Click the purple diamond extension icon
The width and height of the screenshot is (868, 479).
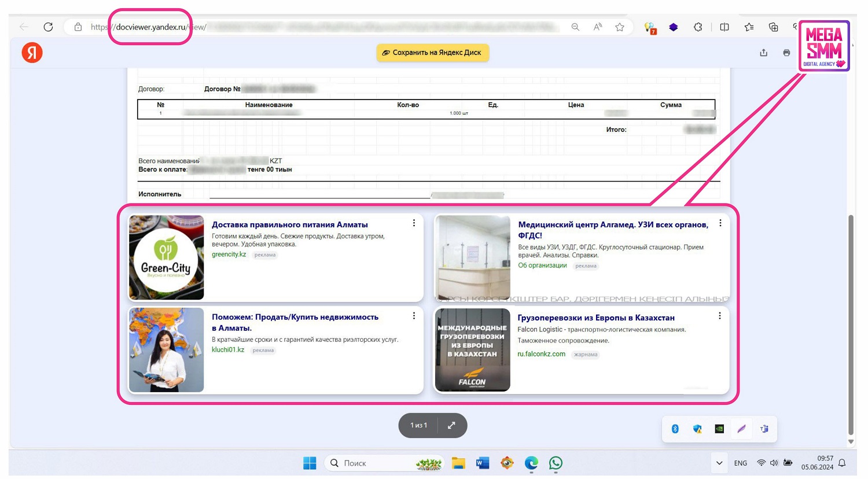(x=674, y=27)
